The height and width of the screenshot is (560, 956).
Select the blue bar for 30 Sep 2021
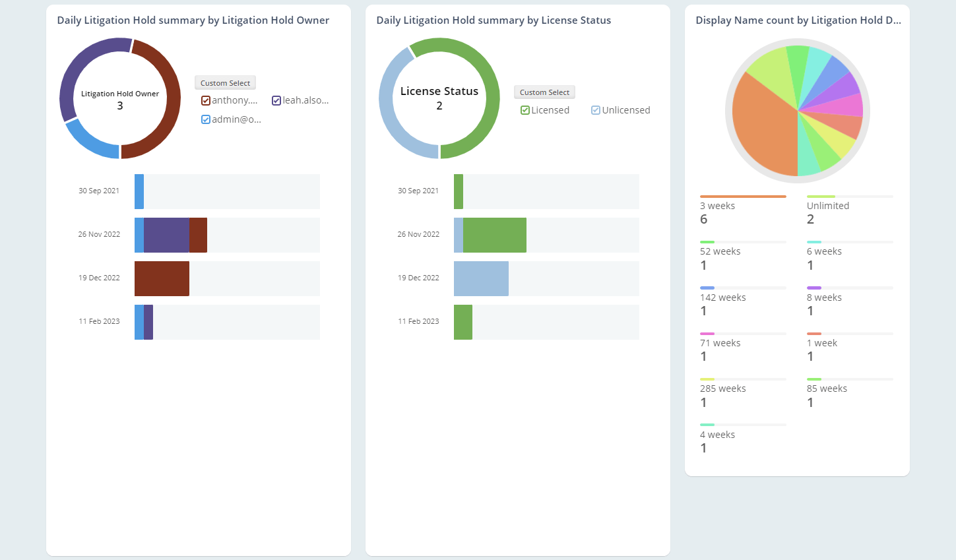tap(139, 191)
